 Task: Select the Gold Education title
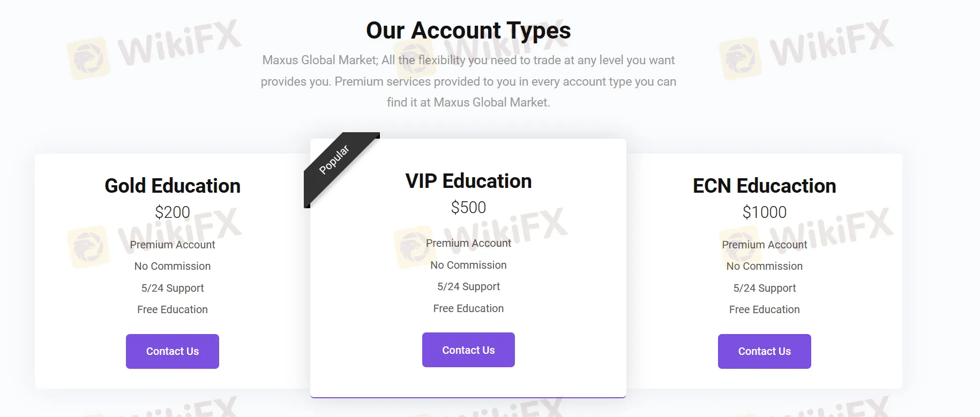(x=173, y=186)
